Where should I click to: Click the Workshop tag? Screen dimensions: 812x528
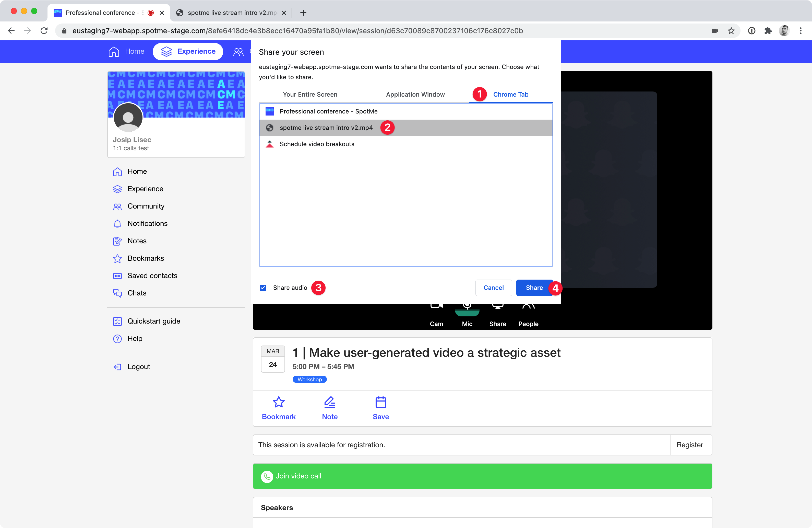[309, 380]
